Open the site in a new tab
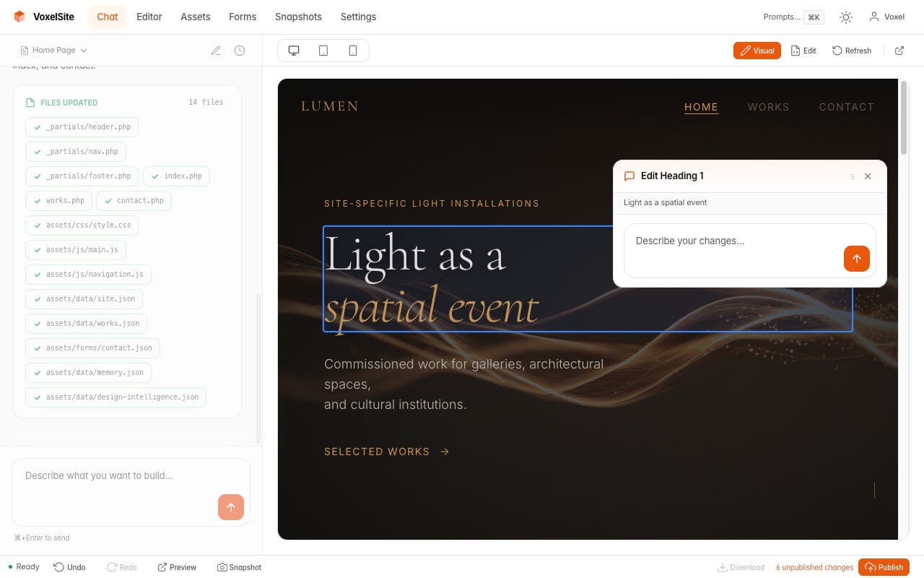 tap(899, 51)
